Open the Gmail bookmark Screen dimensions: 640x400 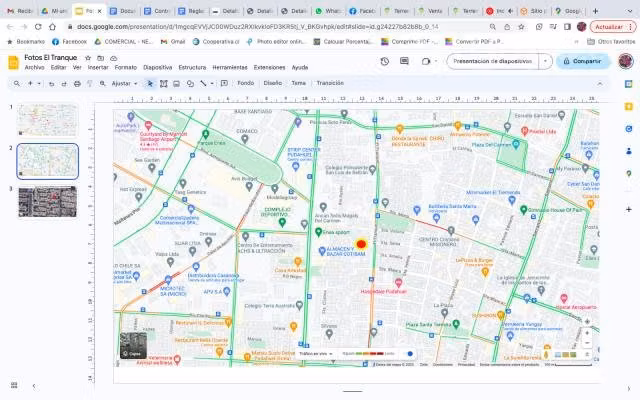click(173, 42)
